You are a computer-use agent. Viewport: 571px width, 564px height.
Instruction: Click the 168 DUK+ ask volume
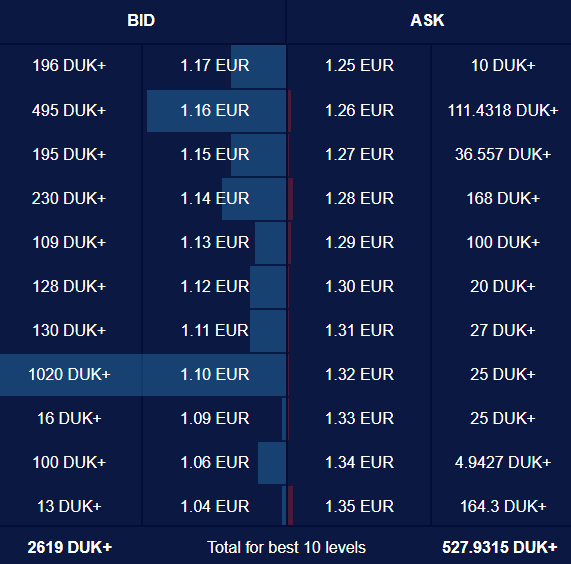click(503, 198)
